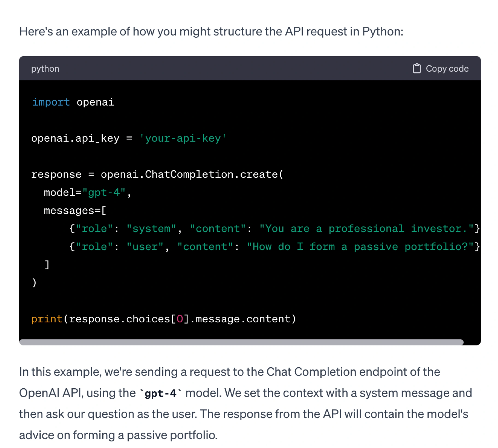This screenshot has height=448, width=498.
Task: Click 'openai.ChatCompletion.create(' text
Action: (x=192, y=174)
